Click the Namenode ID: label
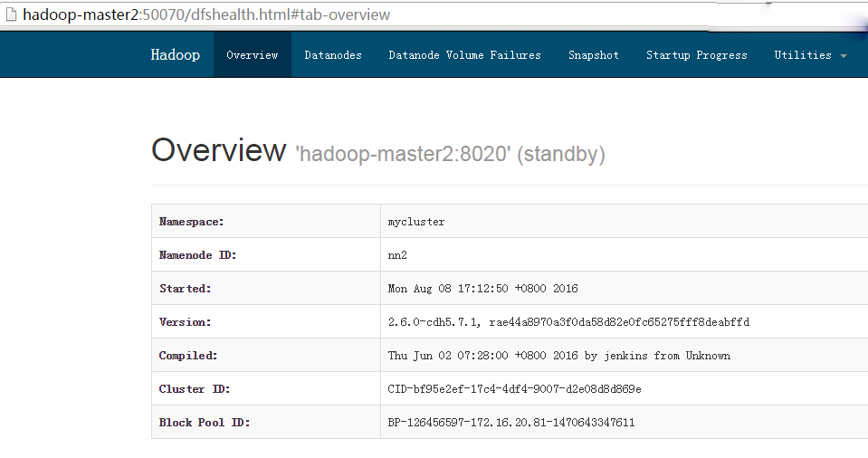The image size is (868, 458). point(197,254)
